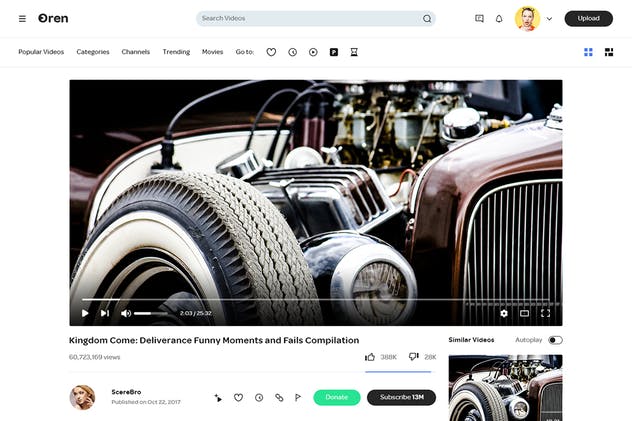Go to the Channels menu item
Viewport: 632px width, 421px height.
tap(135, 52)
